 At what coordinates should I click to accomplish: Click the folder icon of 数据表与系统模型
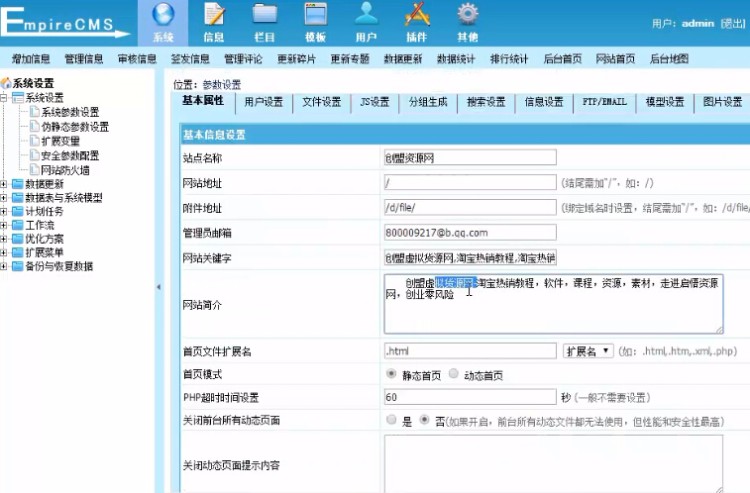point(18,197)
